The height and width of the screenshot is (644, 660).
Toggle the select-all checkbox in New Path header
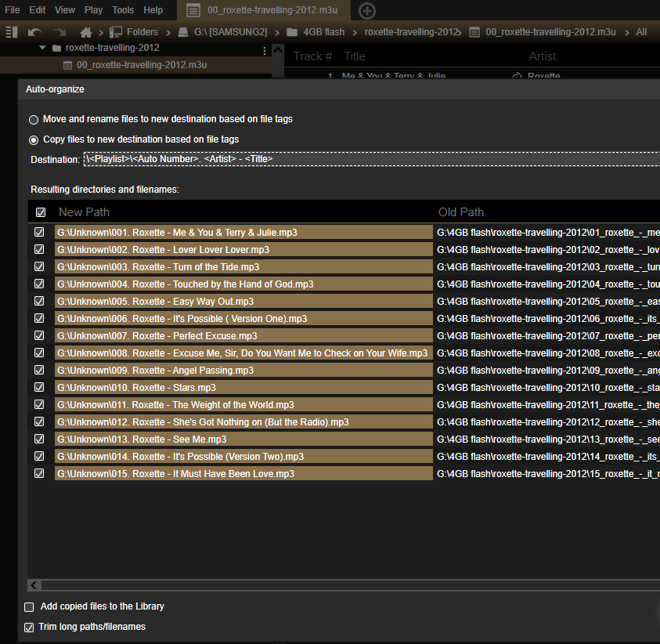point(41,212)
